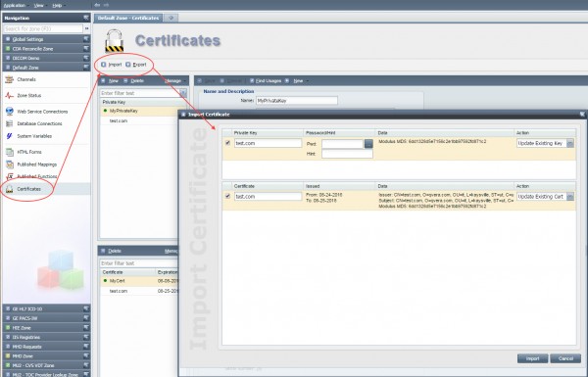Open the View menu
The image size is (588, 377).
click(39, 5)
